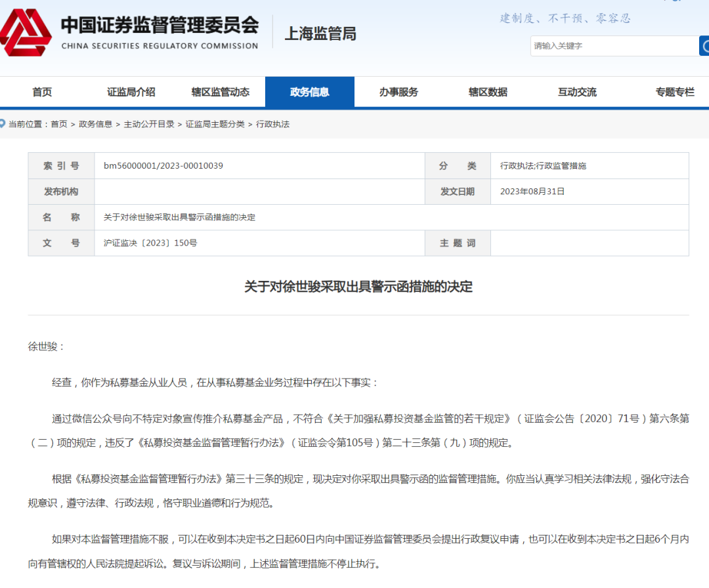Open the 互动交流 navigation item

[x=576, y=92]
